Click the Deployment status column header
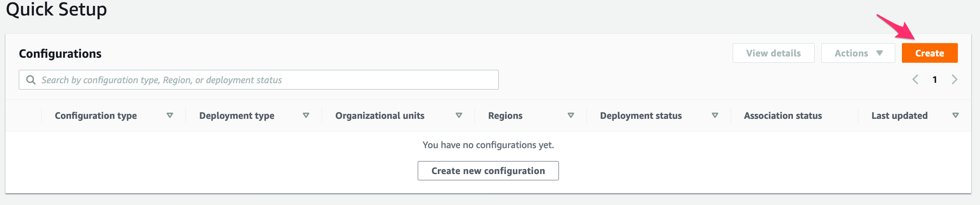The width and height of the screenshot is (980, 205). coord(641,115)
